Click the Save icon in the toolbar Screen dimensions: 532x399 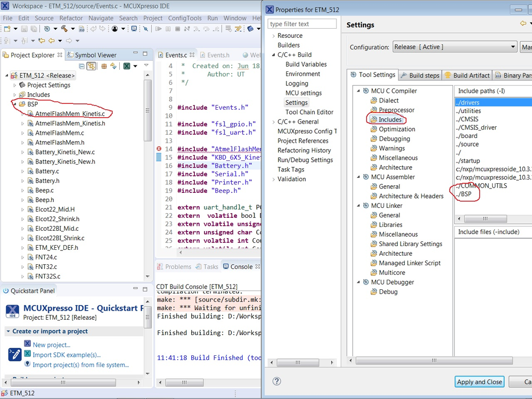(24, 29)
